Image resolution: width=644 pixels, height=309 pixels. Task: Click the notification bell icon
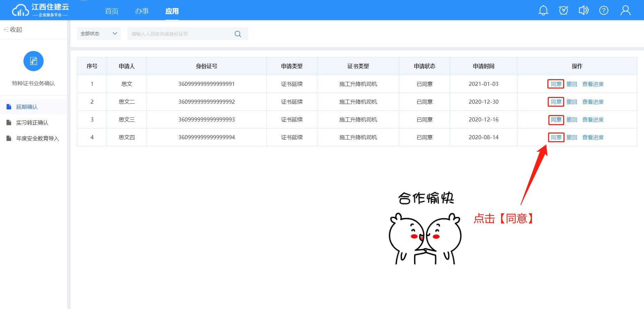point(543,11)
